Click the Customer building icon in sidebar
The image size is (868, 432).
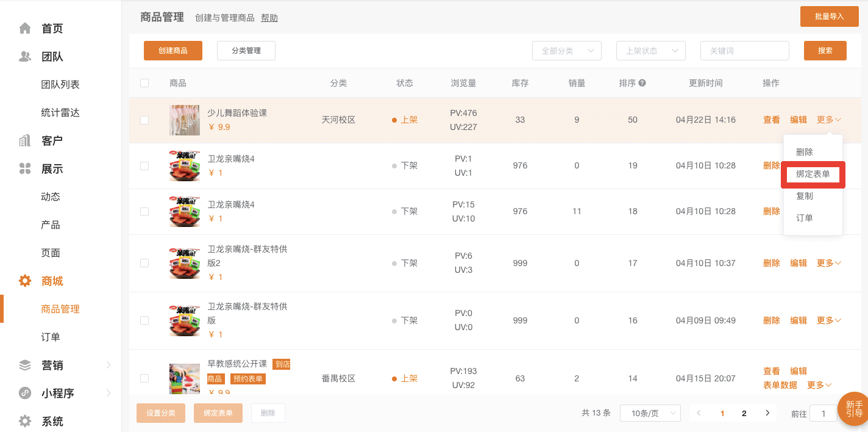click(x=25, y=141)
